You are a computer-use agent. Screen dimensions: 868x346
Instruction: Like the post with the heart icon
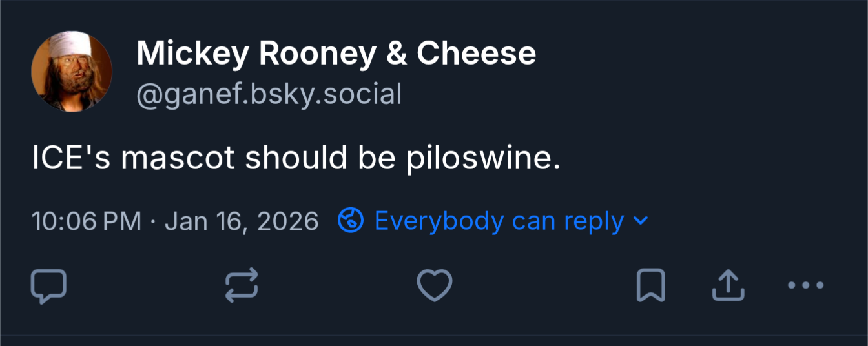tap(434, 286)
